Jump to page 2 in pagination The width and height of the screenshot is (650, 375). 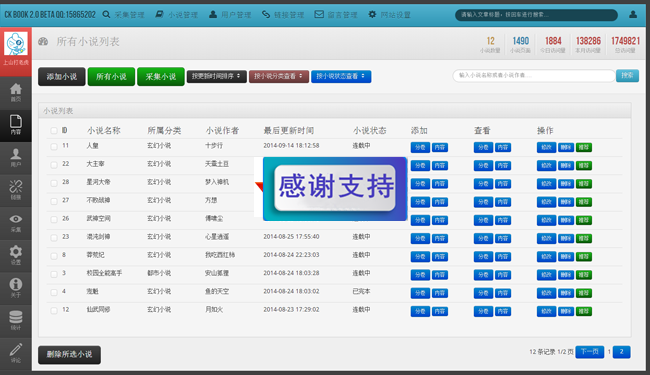coord(621,352)
